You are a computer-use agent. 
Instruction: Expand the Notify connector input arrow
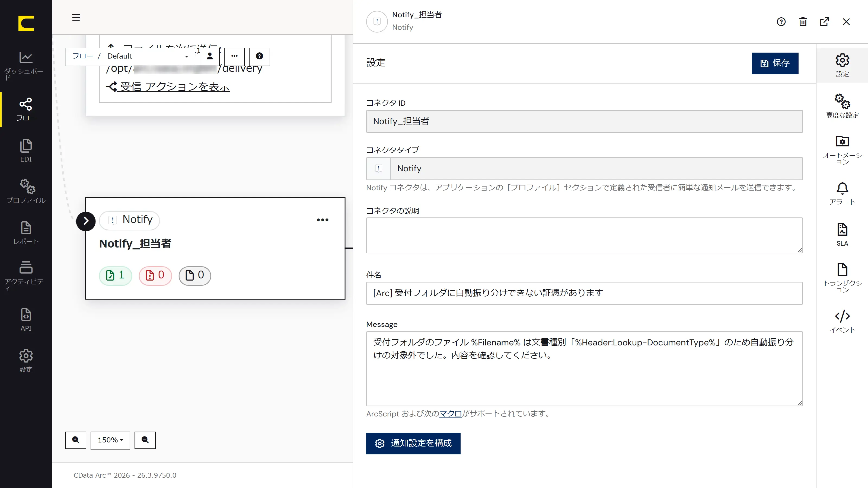click(86, 221)
